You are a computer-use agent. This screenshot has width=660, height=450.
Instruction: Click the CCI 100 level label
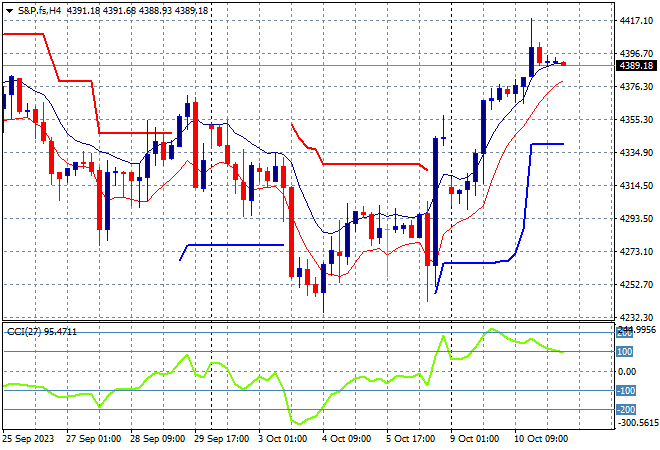pyautogui.click(x=625, y=351)
